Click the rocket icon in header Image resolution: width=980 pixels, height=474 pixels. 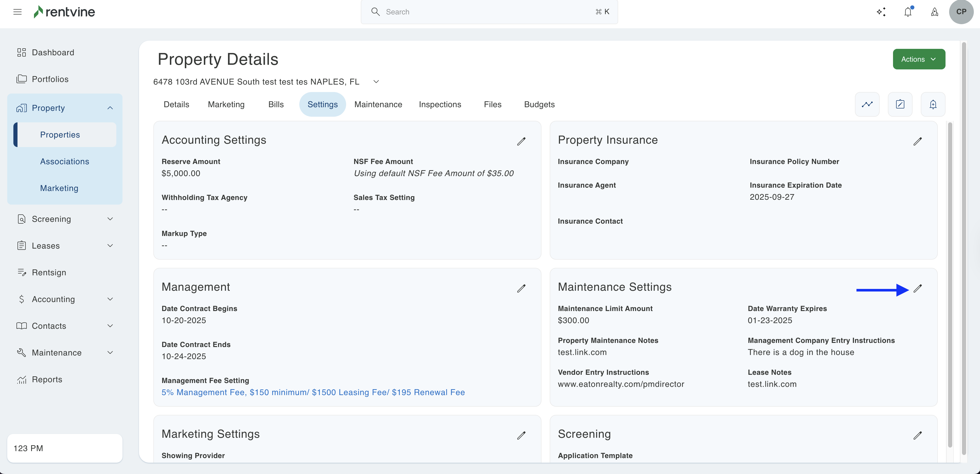[x=934, y=12]
